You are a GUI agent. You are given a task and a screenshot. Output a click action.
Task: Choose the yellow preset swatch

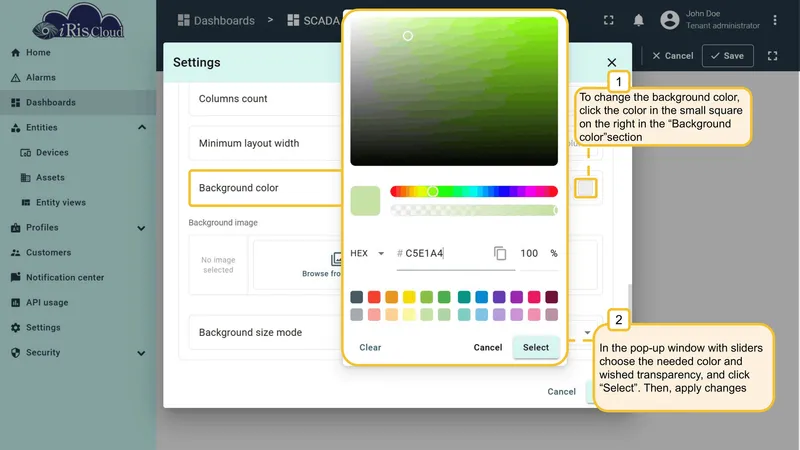(x=409, y=297)
